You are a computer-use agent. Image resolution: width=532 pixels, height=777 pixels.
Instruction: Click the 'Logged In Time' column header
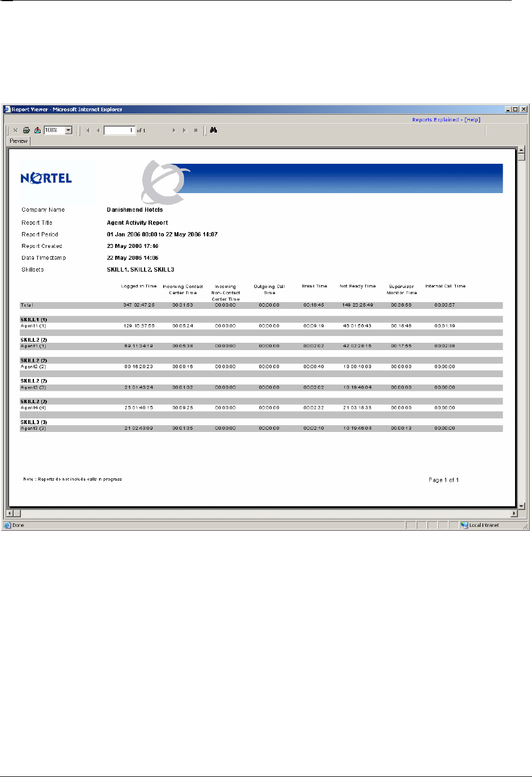(139, 286)
